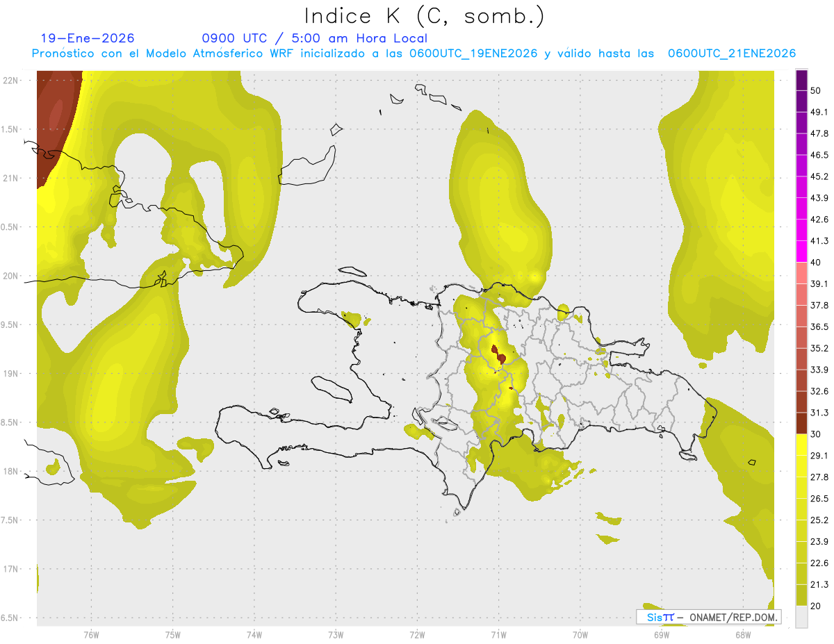Click the colorbar value 30
Image resolution: width=834 pixels, height=644 pixels.
coord(816,434)
